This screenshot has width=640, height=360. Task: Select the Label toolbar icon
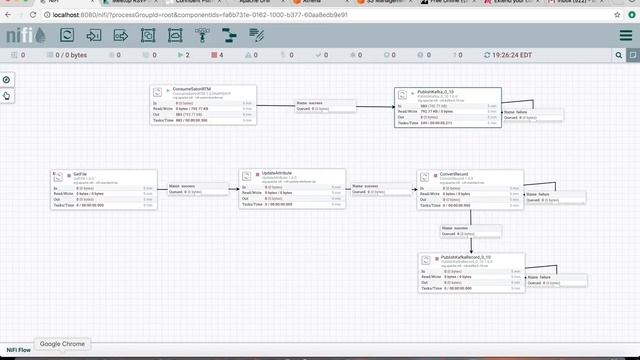[256, 35]
